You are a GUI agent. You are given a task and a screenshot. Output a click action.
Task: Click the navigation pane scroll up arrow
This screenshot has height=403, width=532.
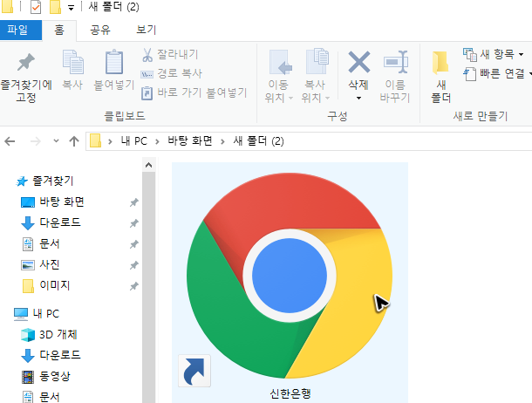pyautogui.click(x=148, y=165)
